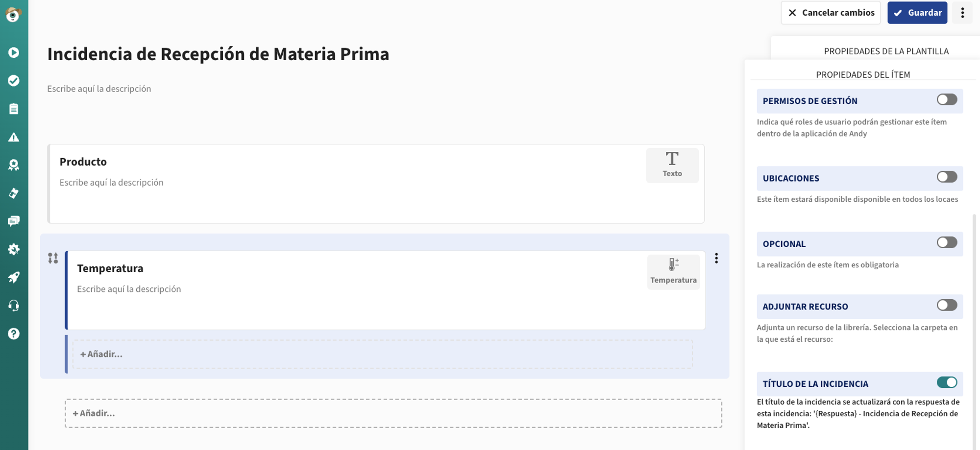Open the checkmark tasks icon in sidebar
This screenshot has width=980, height=450.
pyautogui.click(x=14, y=80)
